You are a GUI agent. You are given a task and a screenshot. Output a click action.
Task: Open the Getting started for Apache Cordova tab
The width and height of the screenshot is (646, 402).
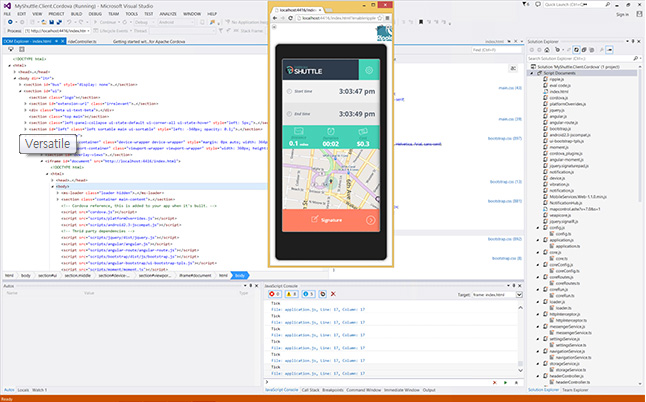point(149,42)
